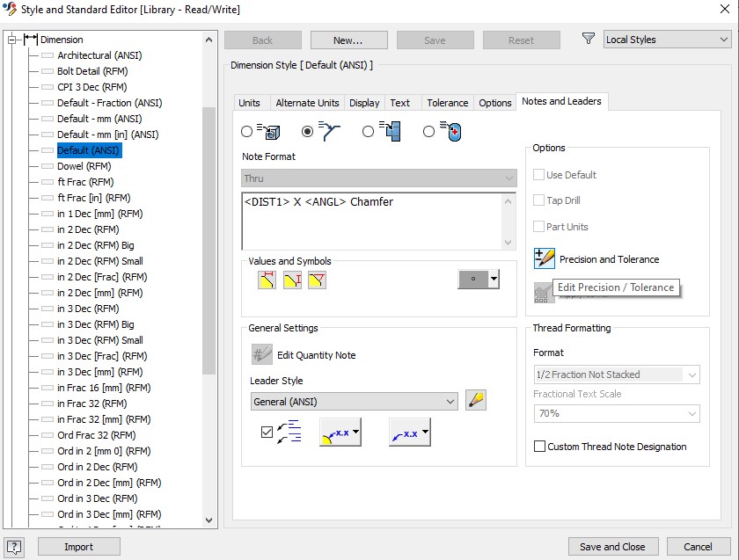This screenshot has width=739, height=560.
Task: Select the hole note radio button
Action: tap(246, 131)
